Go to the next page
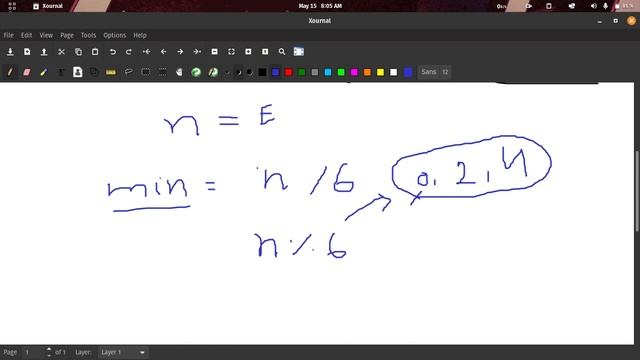The image size is (640, 360). (x=180, y=52)
